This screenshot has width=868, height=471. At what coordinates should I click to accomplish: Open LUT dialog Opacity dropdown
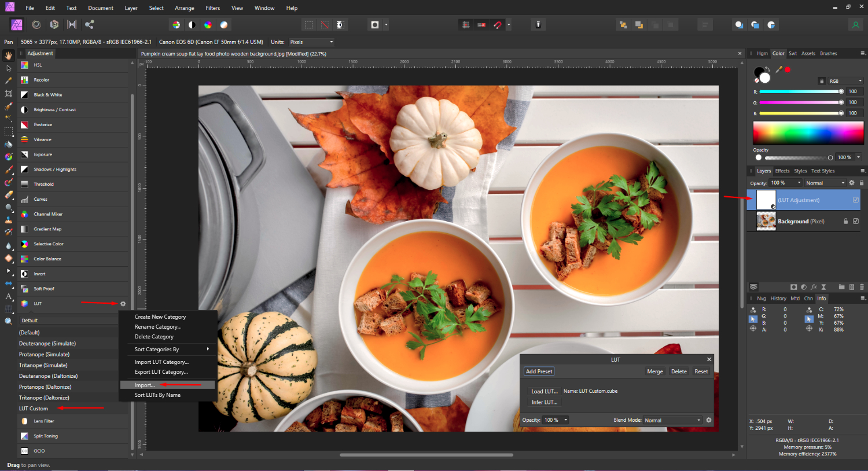(x=556, y=420)
